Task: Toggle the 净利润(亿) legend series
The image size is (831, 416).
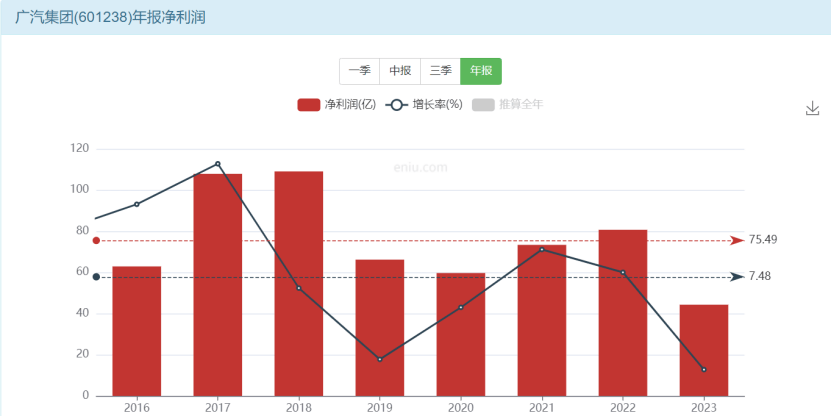Action: (x=337, y=104)
